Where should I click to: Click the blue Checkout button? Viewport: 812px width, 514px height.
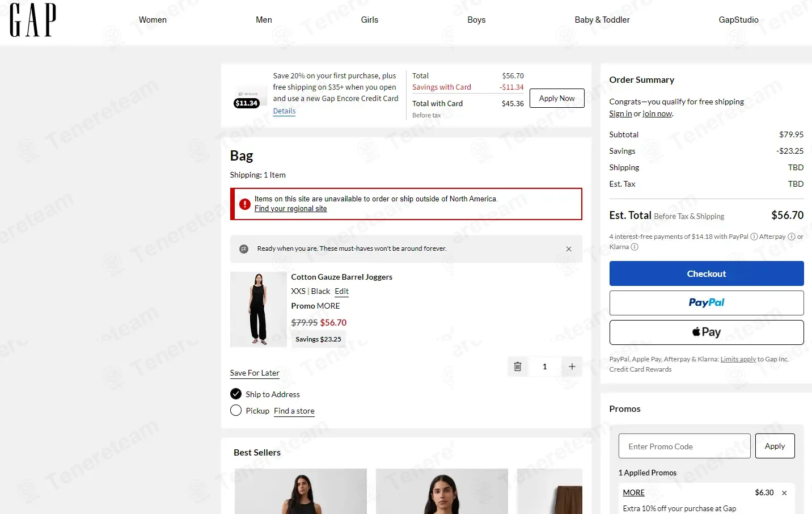coord(707,273)
